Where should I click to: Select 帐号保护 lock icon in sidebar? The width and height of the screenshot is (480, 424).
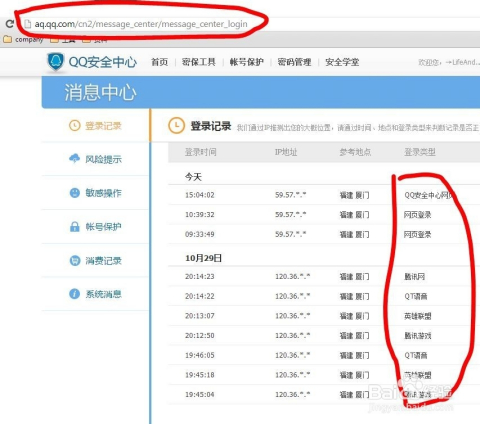75,227
